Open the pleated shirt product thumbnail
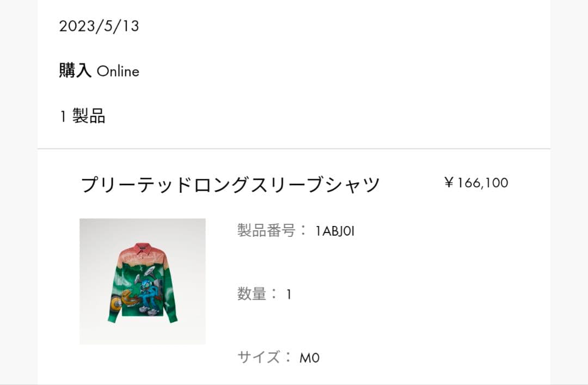 143,282
